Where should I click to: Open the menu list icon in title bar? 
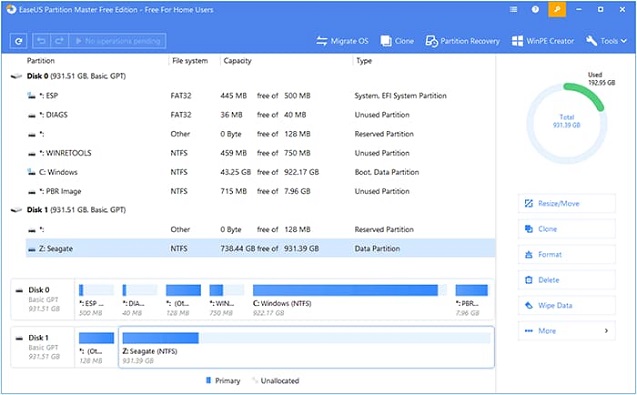pos(514,9)
